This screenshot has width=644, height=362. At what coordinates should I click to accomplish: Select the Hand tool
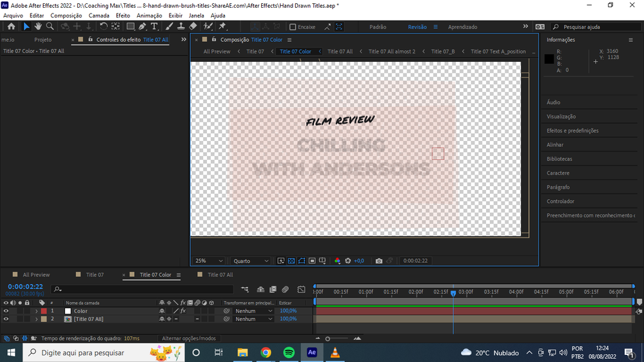38,26
